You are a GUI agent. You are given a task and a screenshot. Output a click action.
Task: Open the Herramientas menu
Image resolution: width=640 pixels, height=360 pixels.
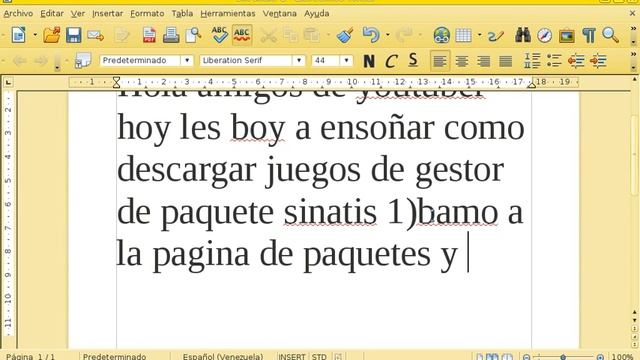[228, 13]
